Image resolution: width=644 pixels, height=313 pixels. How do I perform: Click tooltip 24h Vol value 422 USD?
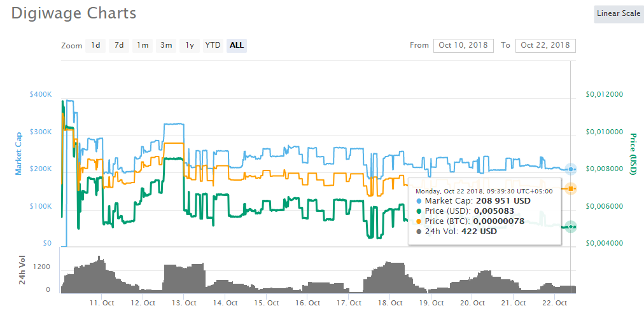coord(479,232)
